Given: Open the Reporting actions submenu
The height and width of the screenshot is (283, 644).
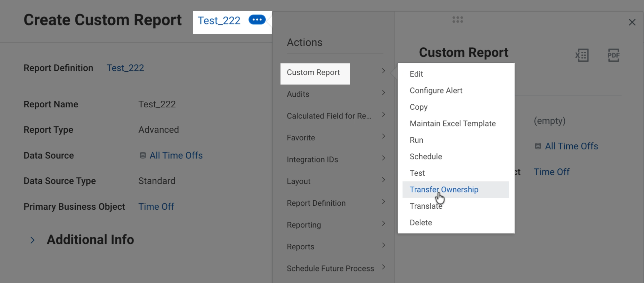Looking at the screenshot, I should tap(335, 225).
